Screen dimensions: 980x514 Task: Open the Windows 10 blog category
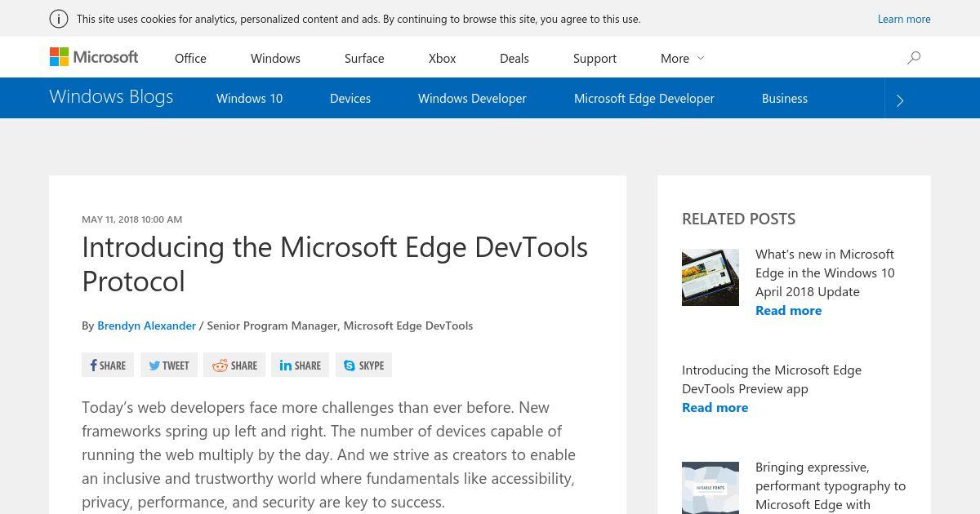click(249, 98)
